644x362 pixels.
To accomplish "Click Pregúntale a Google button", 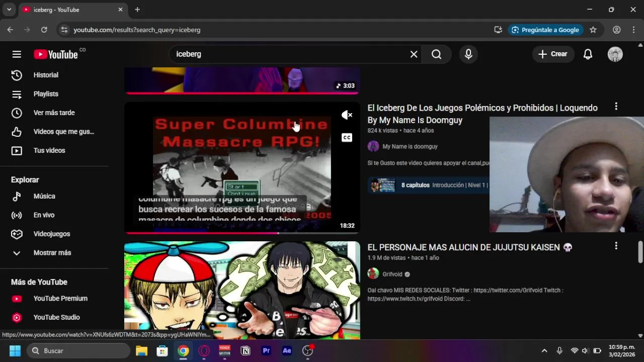I will point(545,30).
